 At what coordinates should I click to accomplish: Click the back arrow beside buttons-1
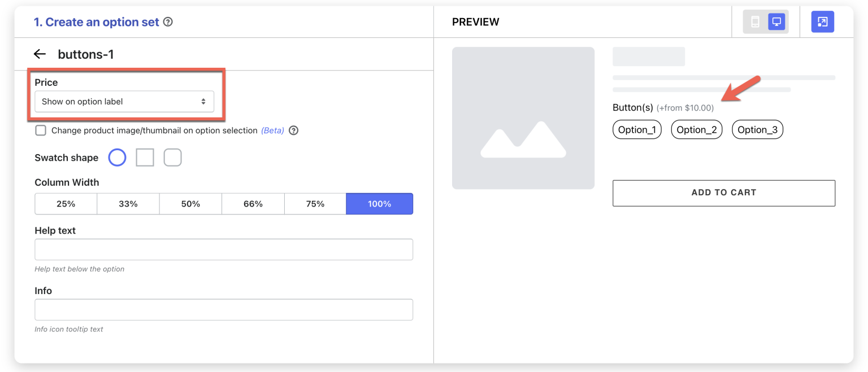40,54
